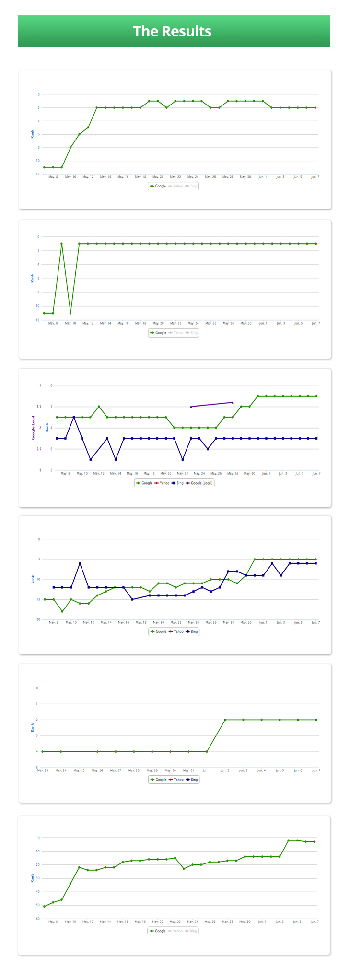Click blue Bing legend marker in fourth chart
The image size is (350, 980).
pos(188,632)
